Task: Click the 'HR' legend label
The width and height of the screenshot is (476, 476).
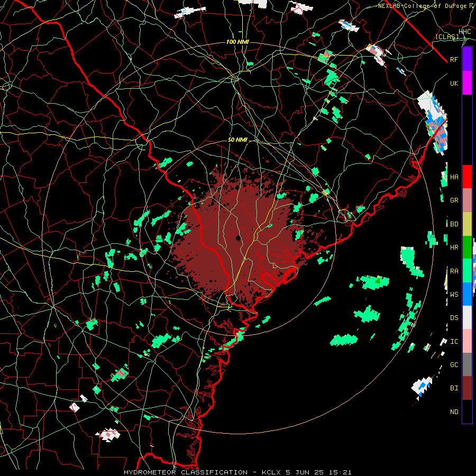Action: tap(454, 248)
